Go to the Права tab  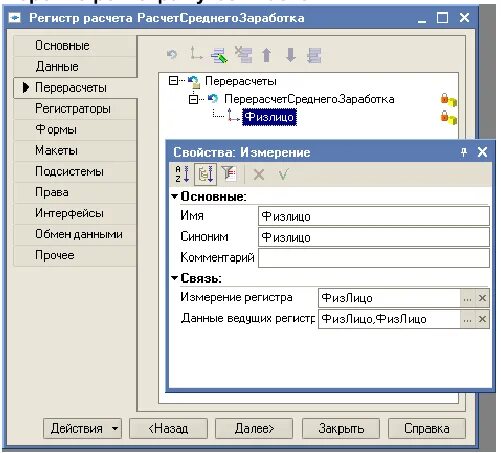(x=75, y=192)
